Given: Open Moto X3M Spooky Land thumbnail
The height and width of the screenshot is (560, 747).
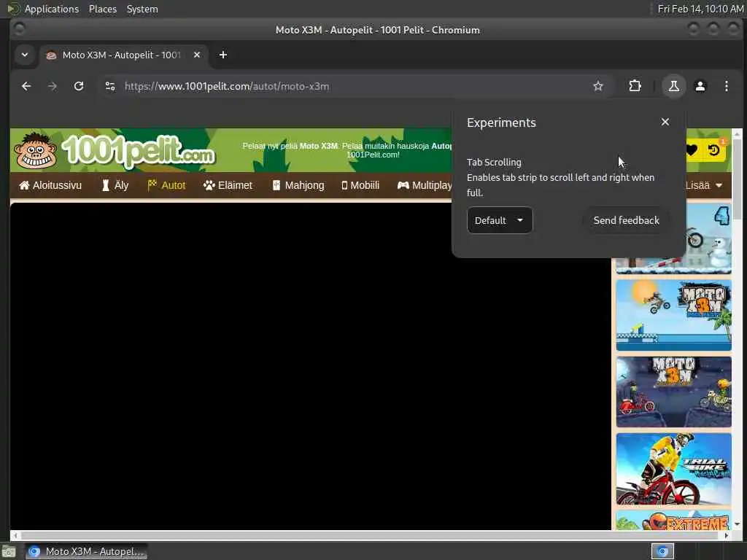Looking at the screenshot, I should 673,392.
